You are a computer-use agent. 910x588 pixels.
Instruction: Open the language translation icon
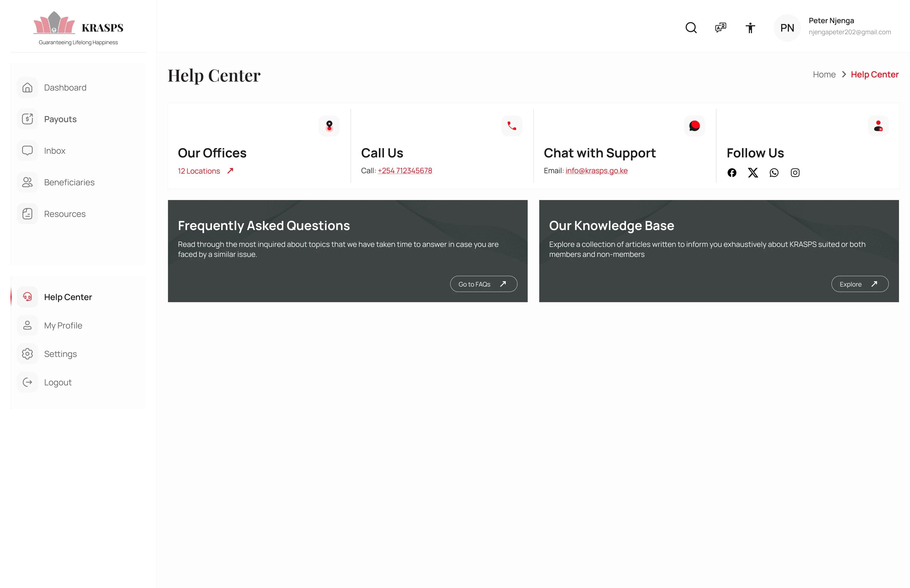pyautogui.click(x=720, y=28)
